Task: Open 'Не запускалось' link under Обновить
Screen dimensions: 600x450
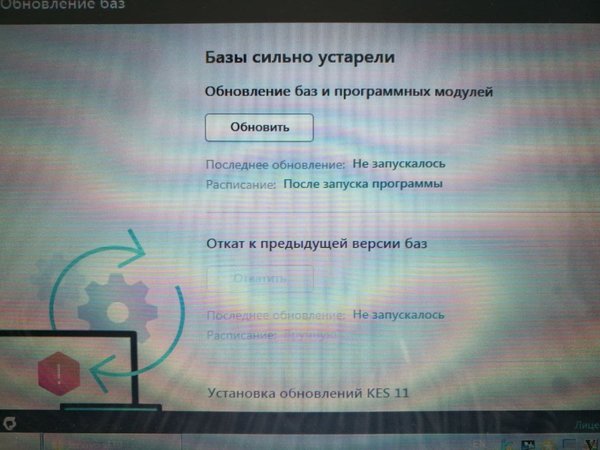Action: (x=399, y=163)
